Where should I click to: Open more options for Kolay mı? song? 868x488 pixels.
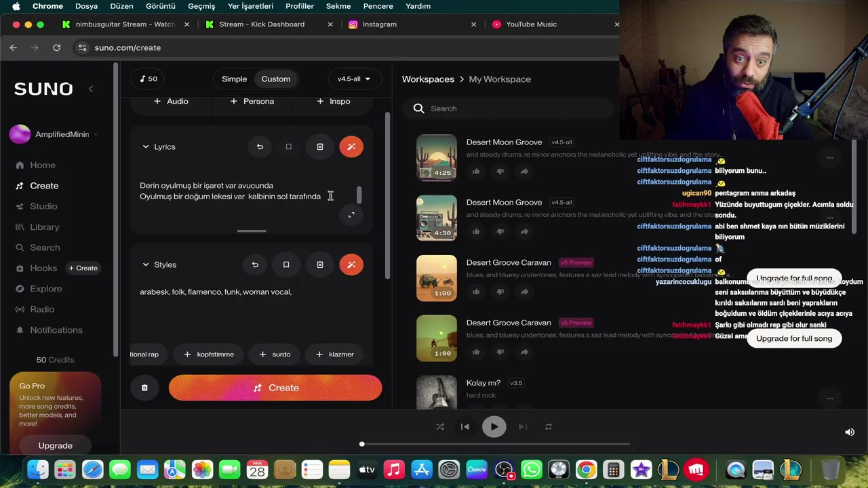click(829, 399)
